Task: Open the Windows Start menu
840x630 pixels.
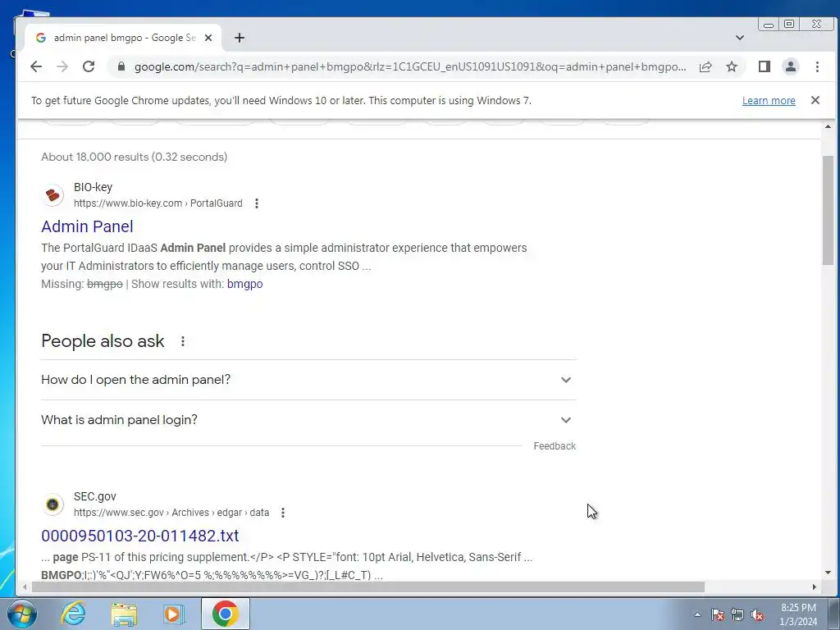Action: pos(22,614)
